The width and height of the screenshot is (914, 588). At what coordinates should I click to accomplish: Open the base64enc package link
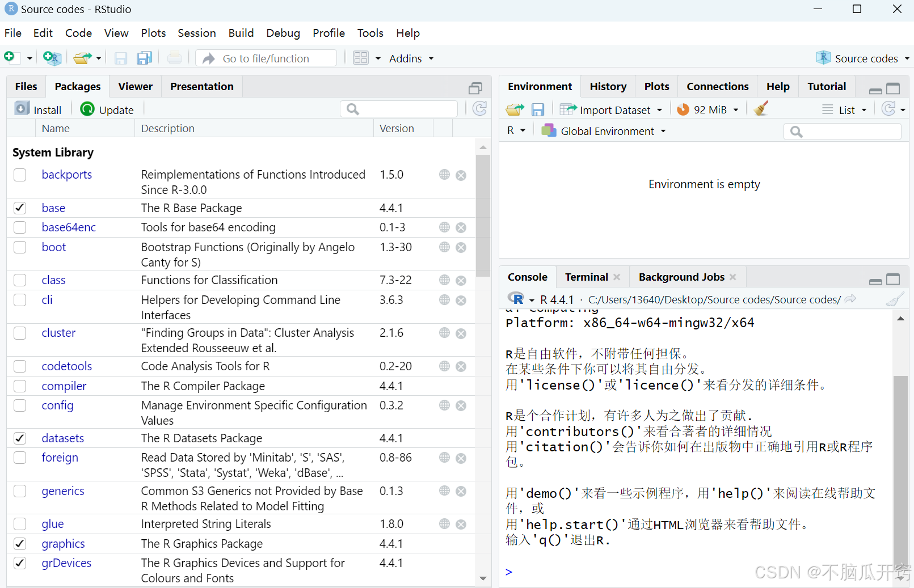tap(69, 227)
